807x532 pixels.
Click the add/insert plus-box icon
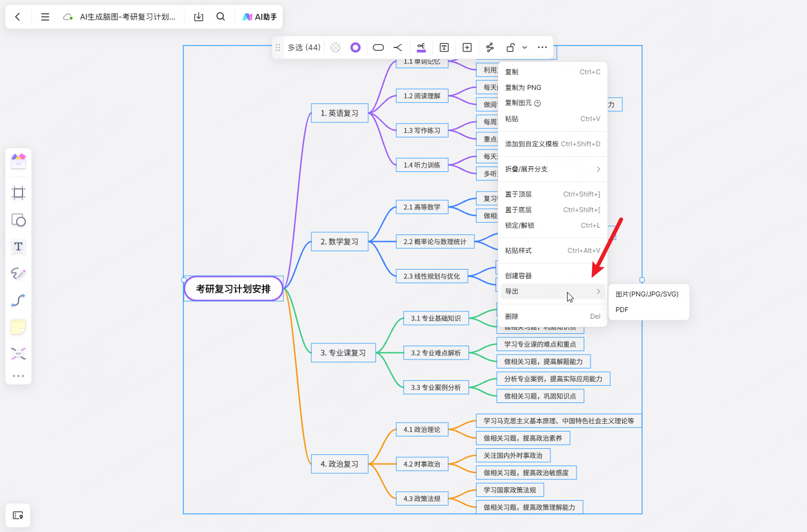467,47
